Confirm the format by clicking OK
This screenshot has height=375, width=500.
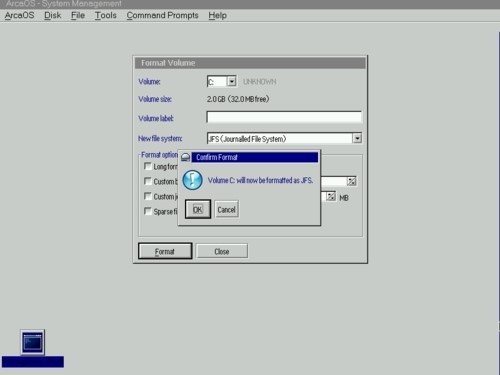[x=198, y=209]
